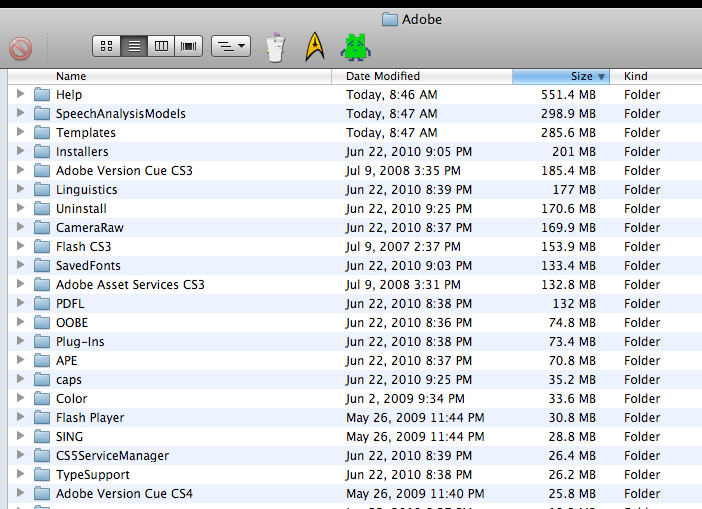702x509 pixels.
Task: Expand the SavedFonts folder
Action: (20, 265)
